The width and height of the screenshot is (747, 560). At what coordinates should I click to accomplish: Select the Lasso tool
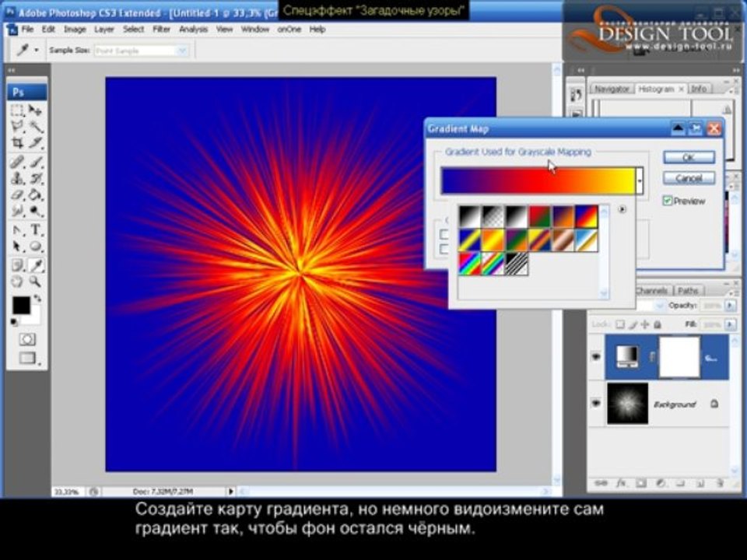(17, 126)
